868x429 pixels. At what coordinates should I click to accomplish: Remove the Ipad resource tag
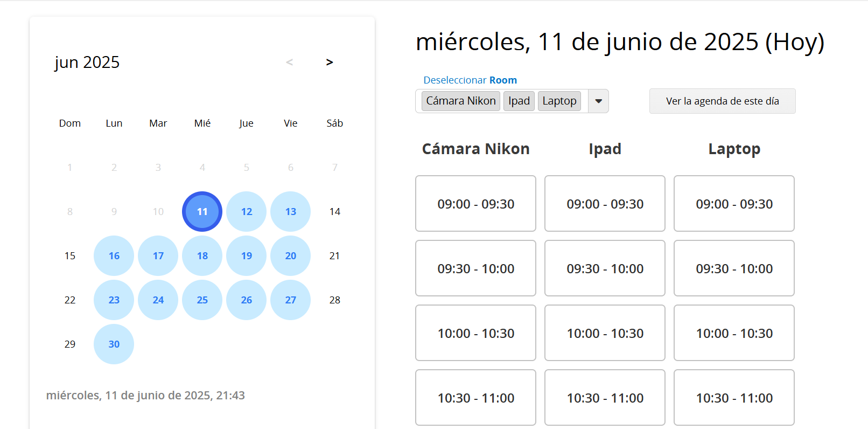click(x=519, y=101)
